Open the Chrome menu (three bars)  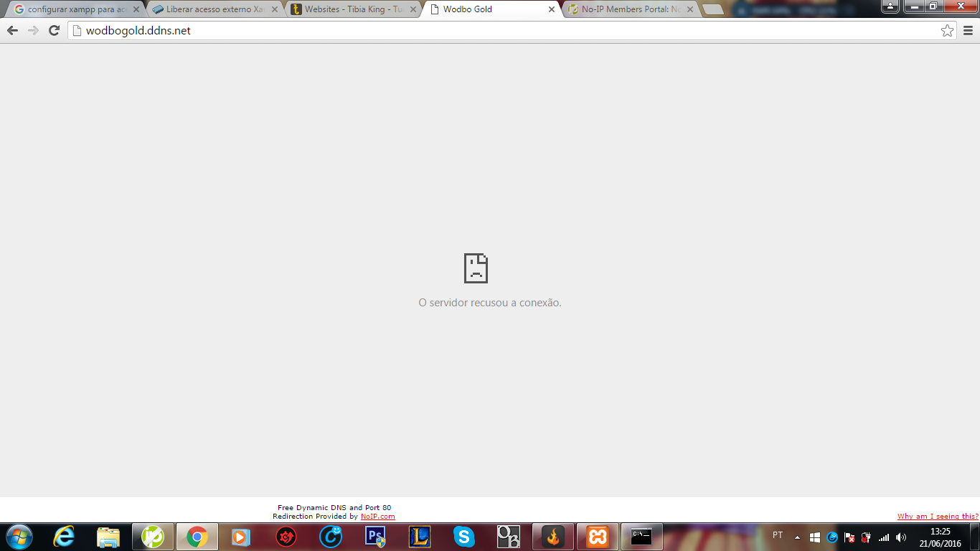[x=968, y=30]
